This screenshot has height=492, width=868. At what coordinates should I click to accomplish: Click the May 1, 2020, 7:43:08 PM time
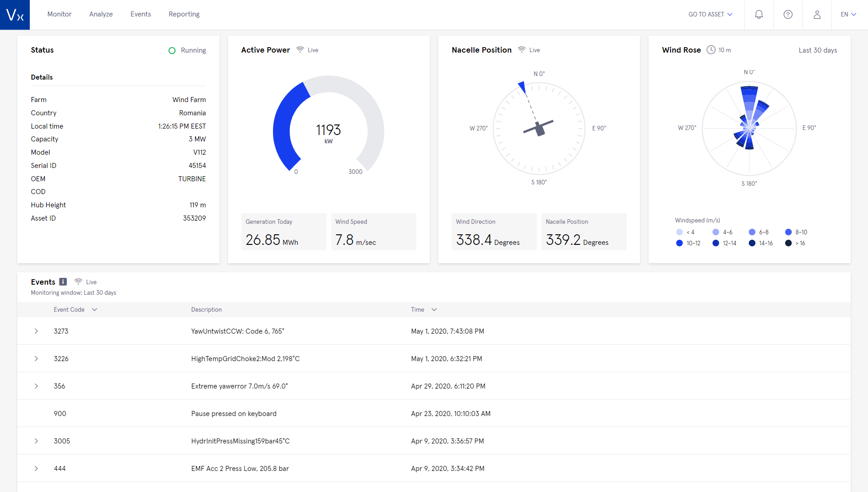click(x=448, y=331)
